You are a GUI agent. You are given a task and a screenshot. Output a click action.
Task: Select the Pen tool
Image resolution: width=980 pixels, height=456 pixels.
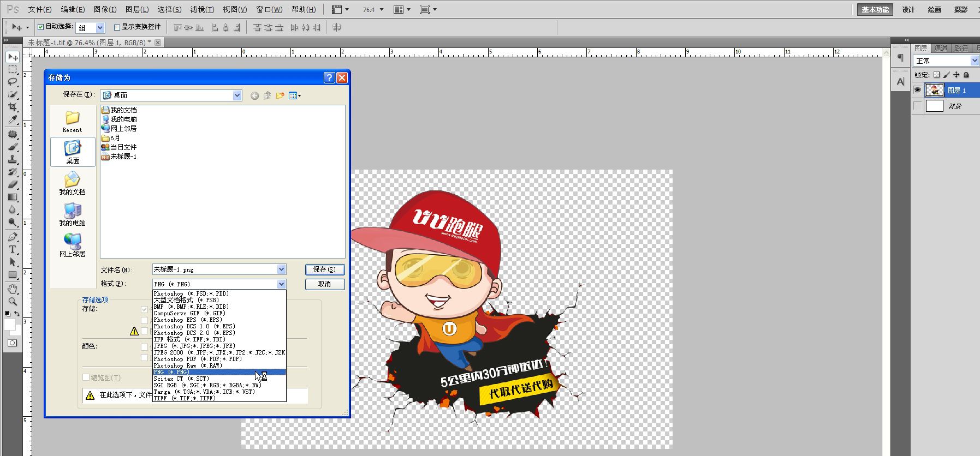pyautogui.click(x=13, y=237)
